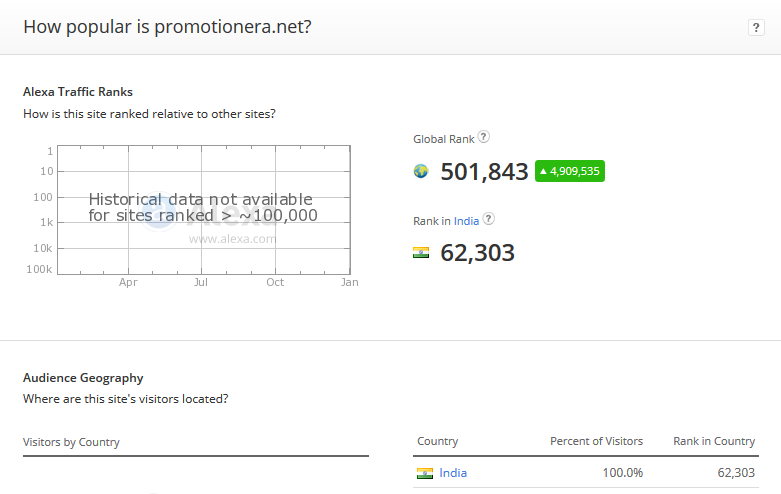Click the Global Rank help question mark
Image resolution: width=781 pixels, height=494 pixels.
483,136
